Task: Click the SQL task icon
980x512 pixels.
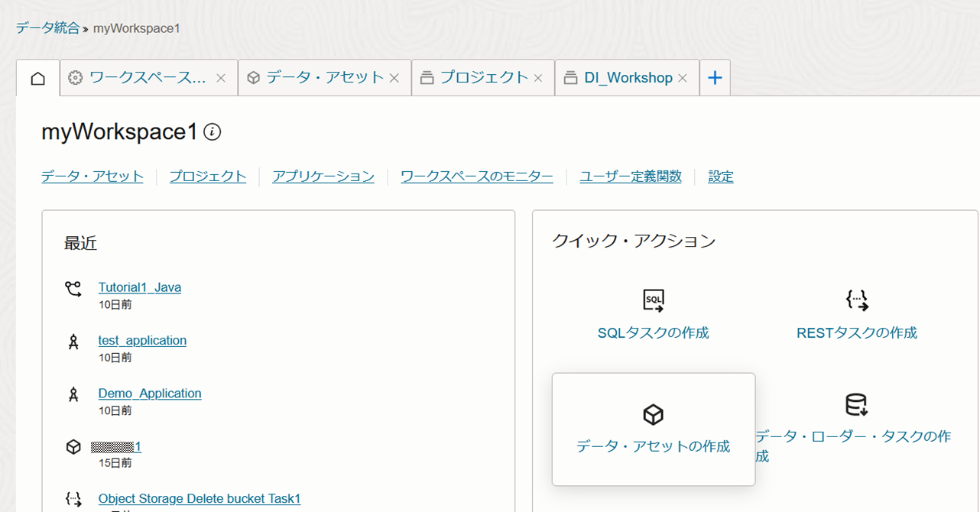Action: click(654, 300)
